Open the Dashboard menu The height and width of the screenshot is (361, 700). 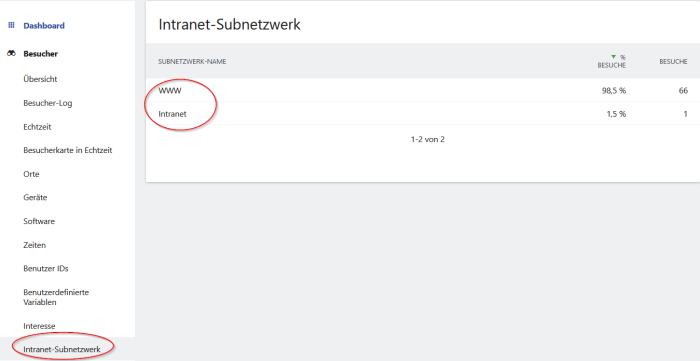click(44, 25)
